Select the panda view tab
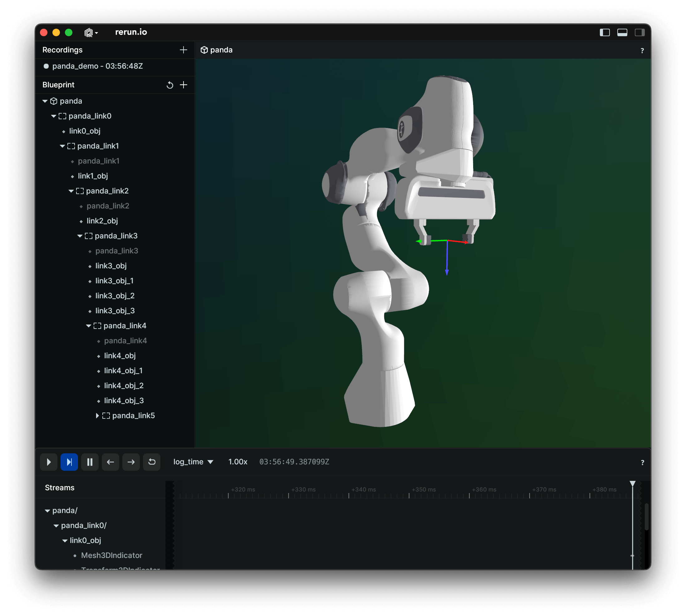This screenshot has height=616, width=686. coord(217,50)
